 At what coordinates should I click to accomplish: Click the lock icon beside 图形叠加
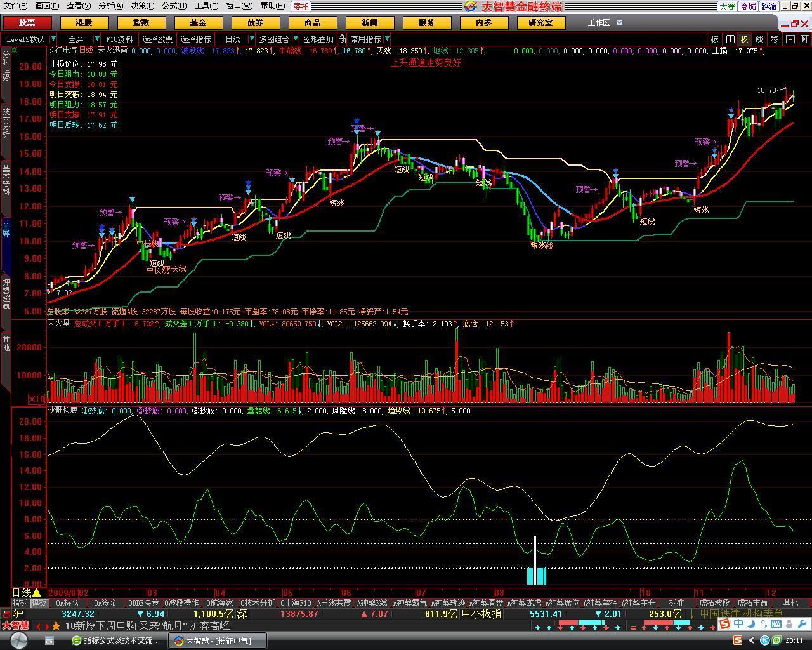[343, 39]
